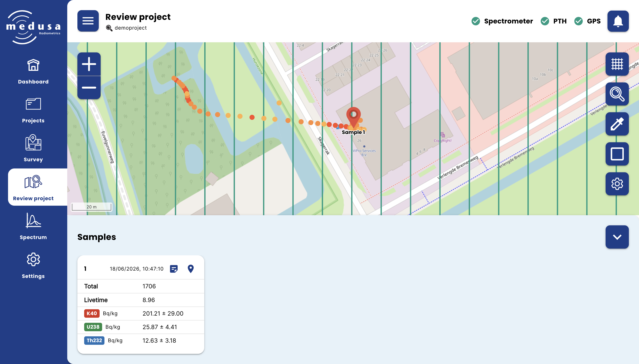The height and width of the screenshot is (364, 639).
Task: Go to Dashboard in sidebar
Action: [33, 71]
